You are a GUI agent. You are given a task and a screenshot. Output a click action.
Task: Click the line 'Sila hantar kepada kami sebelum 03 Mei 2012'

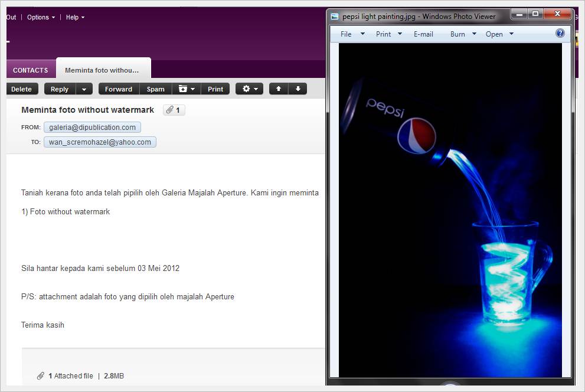pyautogui.click(x=100, y=268)
